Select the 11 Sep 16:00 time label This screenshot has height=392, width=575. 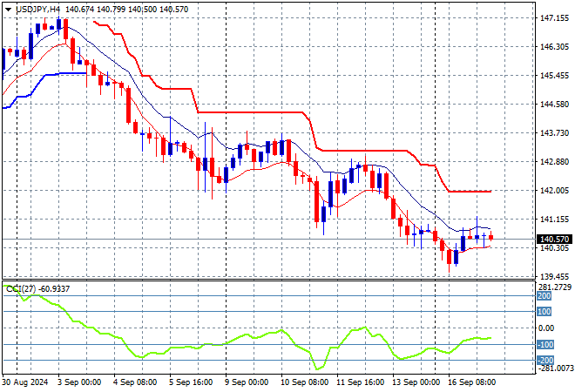click(362, 382)
